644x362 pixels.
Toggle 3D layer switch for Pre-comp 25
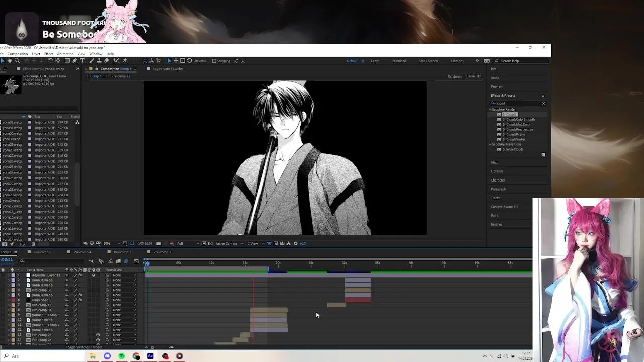click(x=98, y=335)
